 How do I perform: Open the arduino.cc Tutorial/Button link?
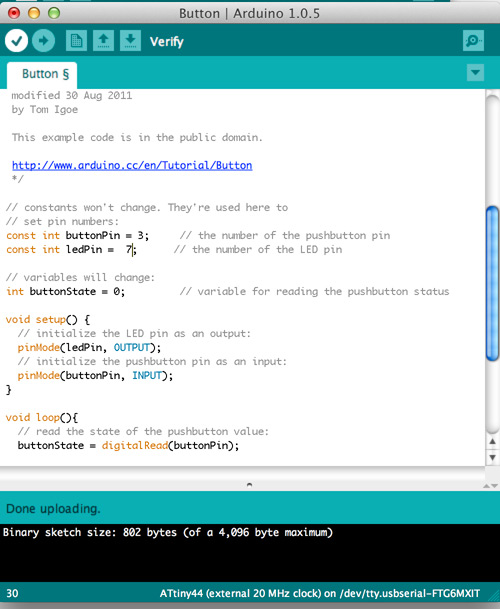tap(132, 165)
